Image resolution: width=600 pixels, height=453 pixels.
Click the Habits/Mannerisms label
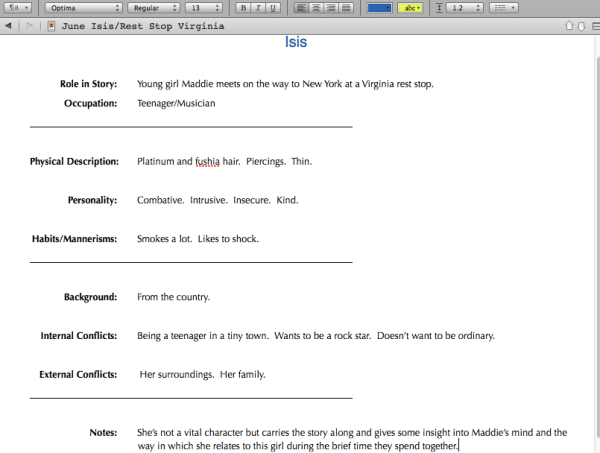[x=74, y=239]
